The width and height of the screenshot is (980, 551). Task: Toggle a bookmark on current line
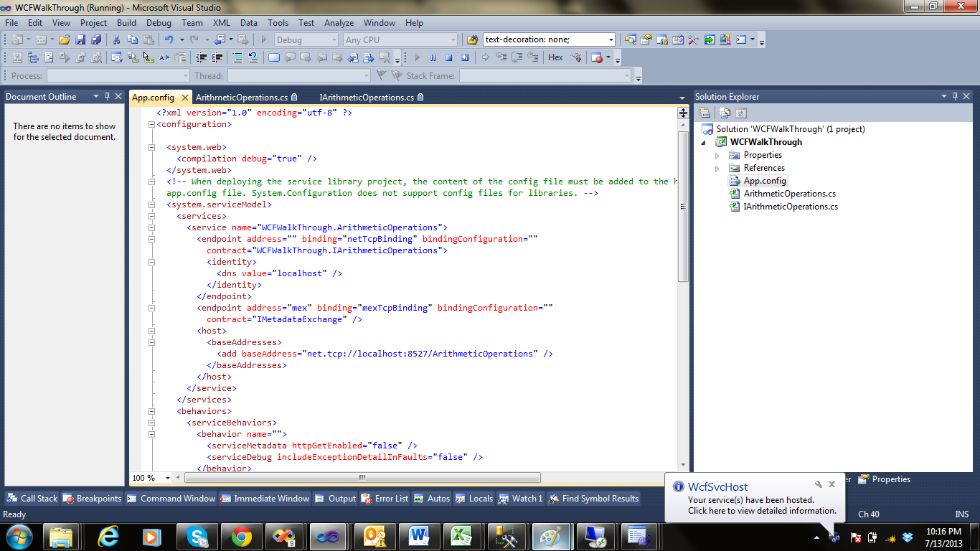(x=274, y=57)
